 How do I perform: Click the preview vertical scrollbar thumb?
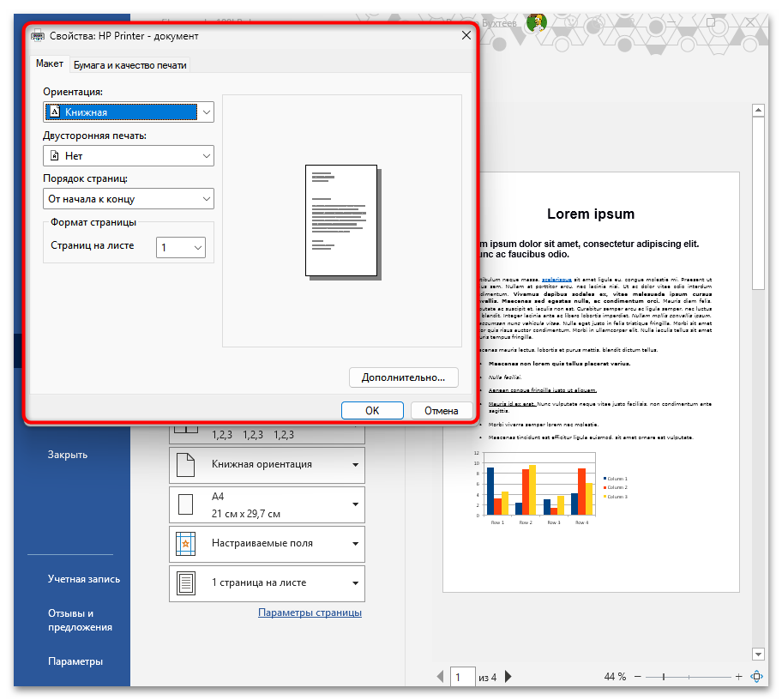coord(758,202)
